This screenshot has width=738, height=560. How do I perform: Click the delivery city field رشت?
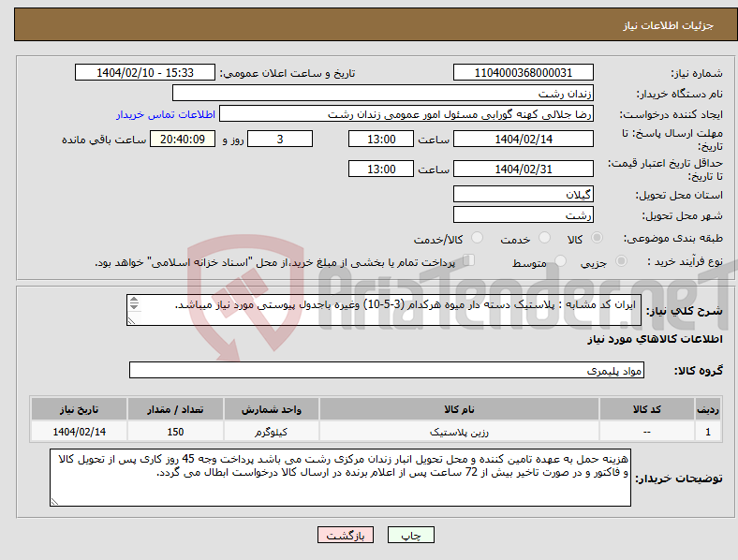523,214
